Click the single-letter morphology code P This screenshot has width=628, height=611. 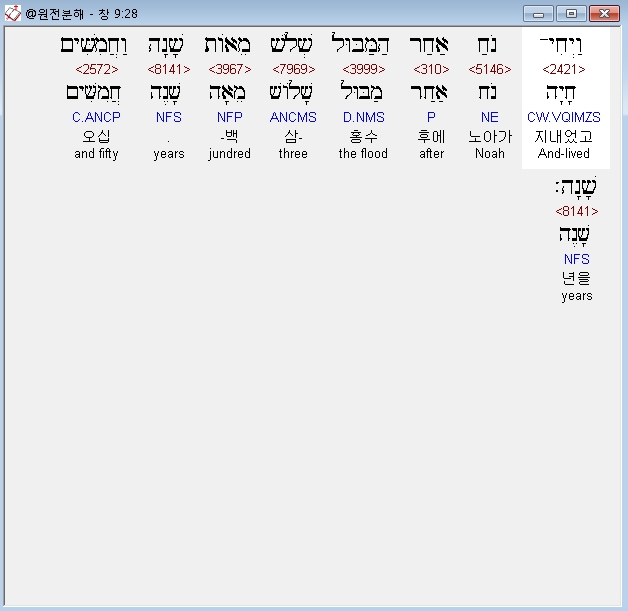tap(431, 117)
